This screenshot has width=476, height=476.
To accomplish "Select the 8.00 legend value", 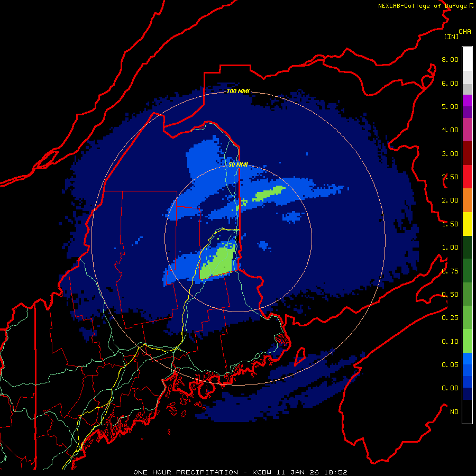I will [x=450, y=59].
